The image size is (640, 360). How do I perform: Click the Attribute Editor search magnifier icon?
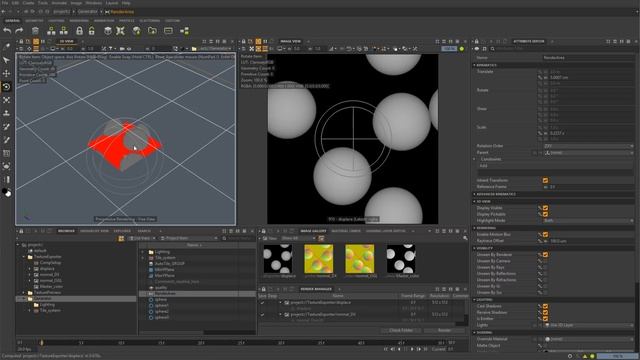click(493, 49)
